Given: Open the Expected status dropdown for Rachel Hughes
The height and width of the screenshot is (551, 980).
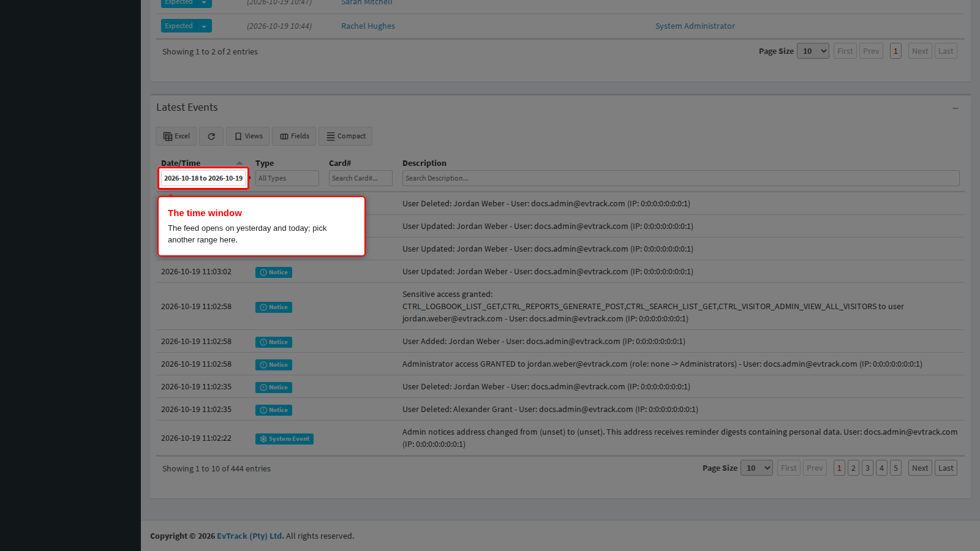Looking at the screenshot, I should 204,26.
